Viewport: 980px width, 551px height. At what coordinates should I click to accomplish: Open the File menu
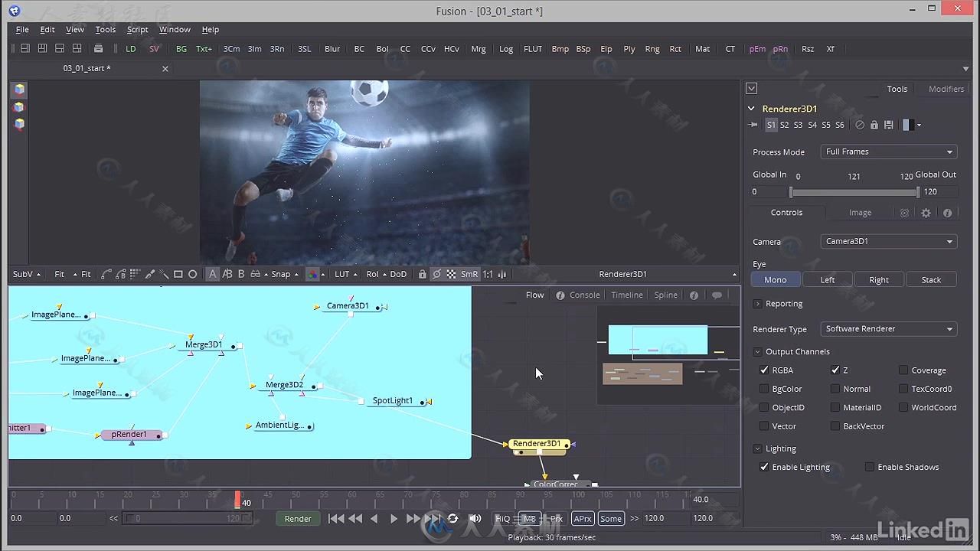click(x=22, y=29)
